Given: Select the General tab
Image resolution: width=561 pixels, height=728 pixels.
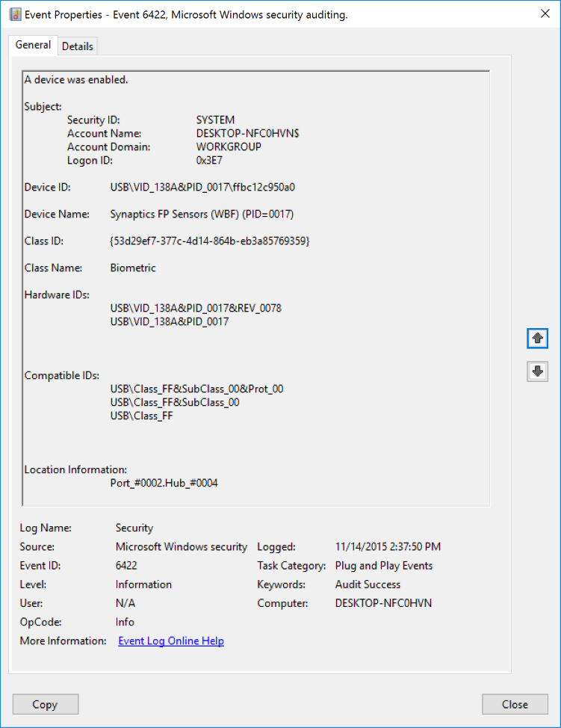Looking at the screenshot, I should coord(34,46).
